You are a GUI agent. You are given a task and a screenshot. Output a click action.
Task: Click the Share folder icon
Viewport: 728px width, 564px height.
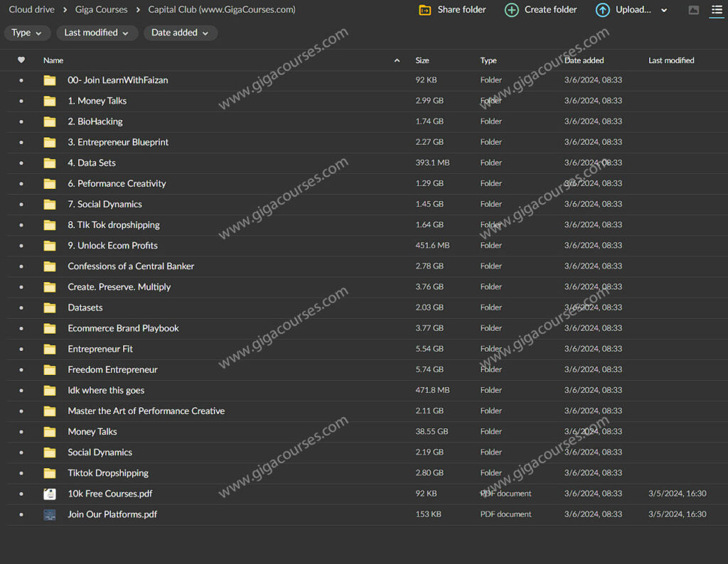425,10
